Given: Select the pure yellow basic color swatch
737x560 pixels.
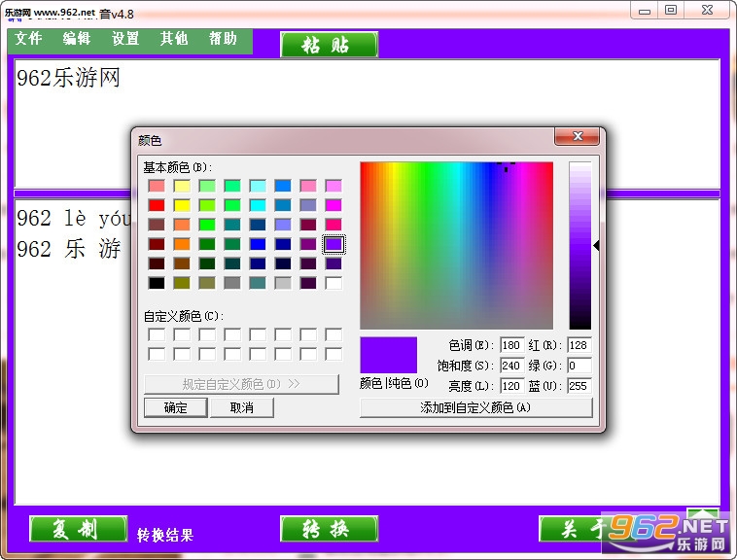Looking at the screenshot, I should pos(182,205).
